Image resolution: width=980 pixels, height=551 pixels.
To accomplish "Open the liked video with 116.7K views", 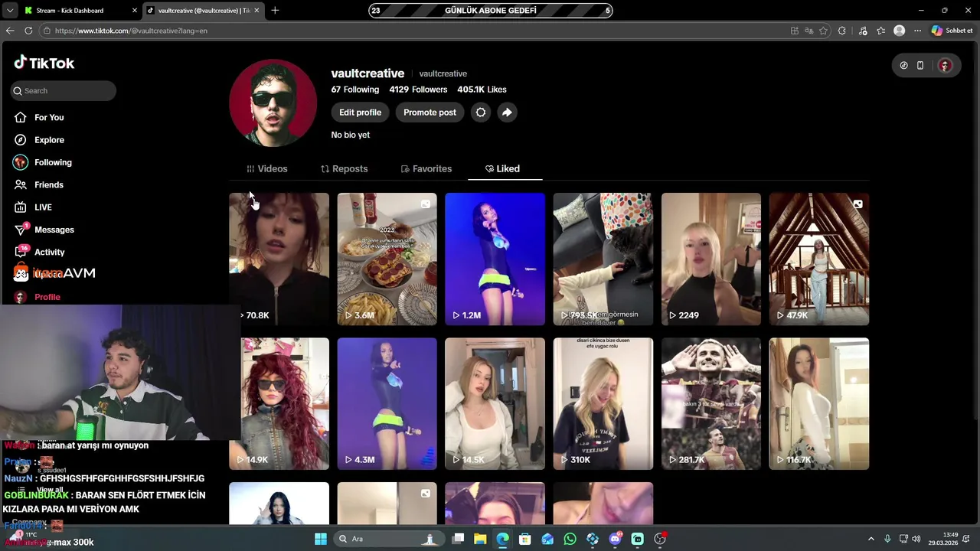I will point(818,403).
